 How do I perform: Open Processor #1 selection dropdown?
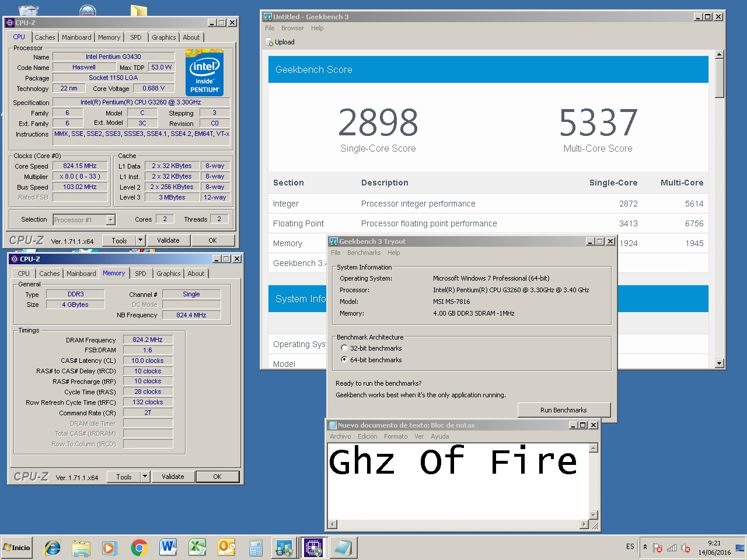(110, 220)
